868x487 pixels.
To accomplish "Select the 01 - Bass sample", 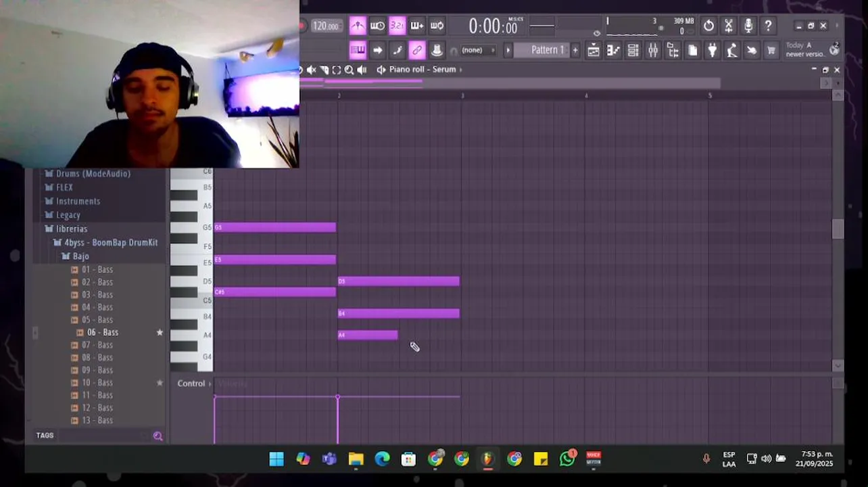I will [93, 269].
